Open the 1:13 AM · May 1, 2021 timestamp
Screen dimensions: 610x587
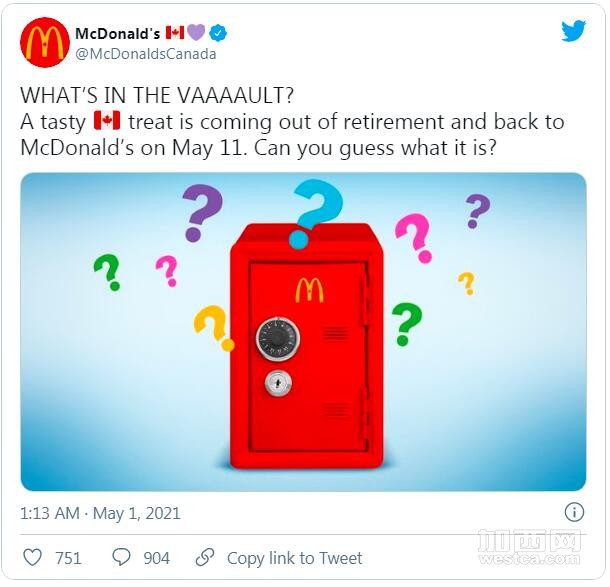100,513
